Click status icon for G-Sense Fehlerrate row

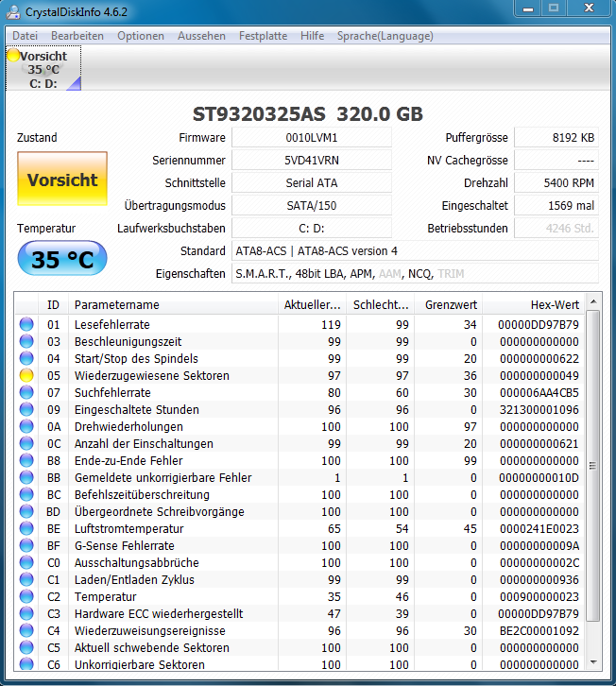click(x=26, y=545)
